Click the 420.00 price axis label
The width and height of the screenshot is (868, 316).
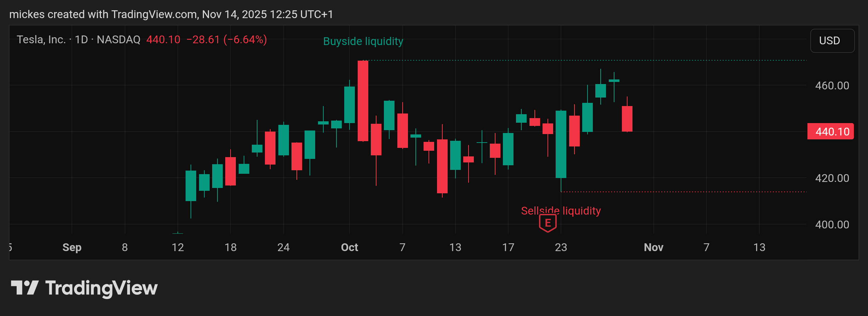832,178
